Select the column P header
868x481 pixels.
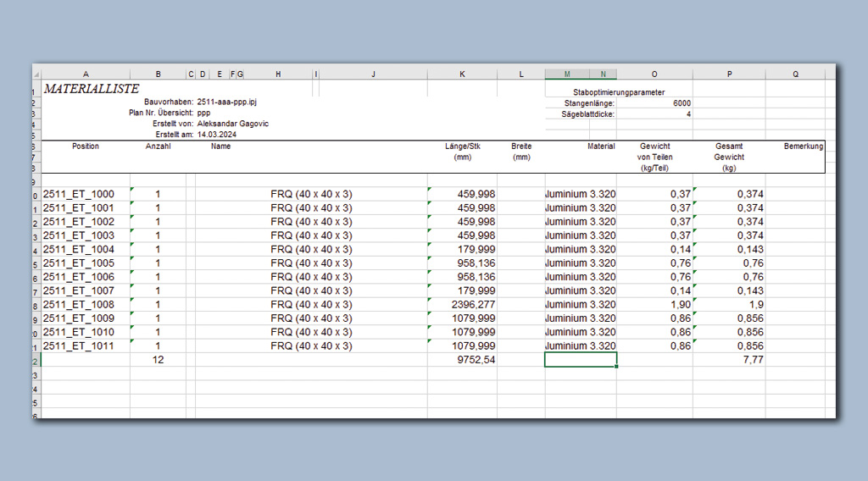(x=729, y=75)
